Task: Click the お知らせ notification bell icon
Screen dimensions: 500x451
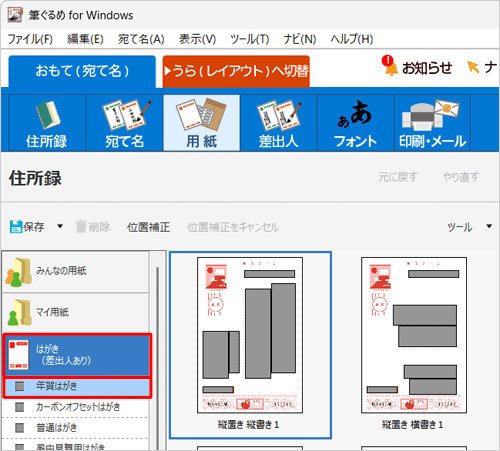Action: (390, 66)
